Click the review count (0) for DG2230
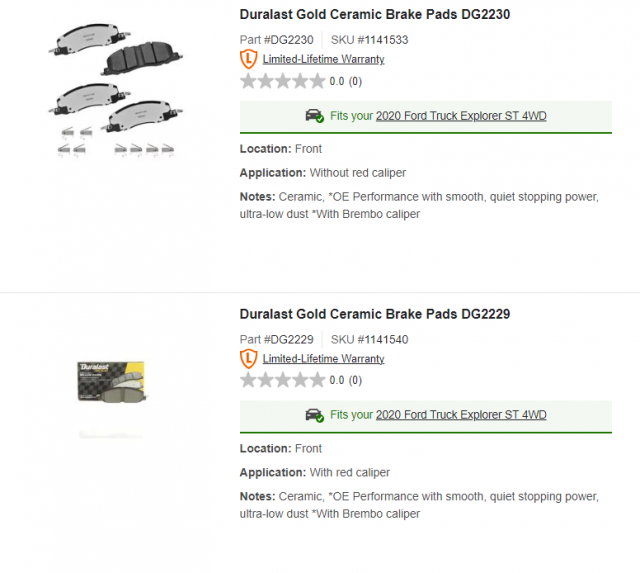640x573 pixels. [355, 81]
